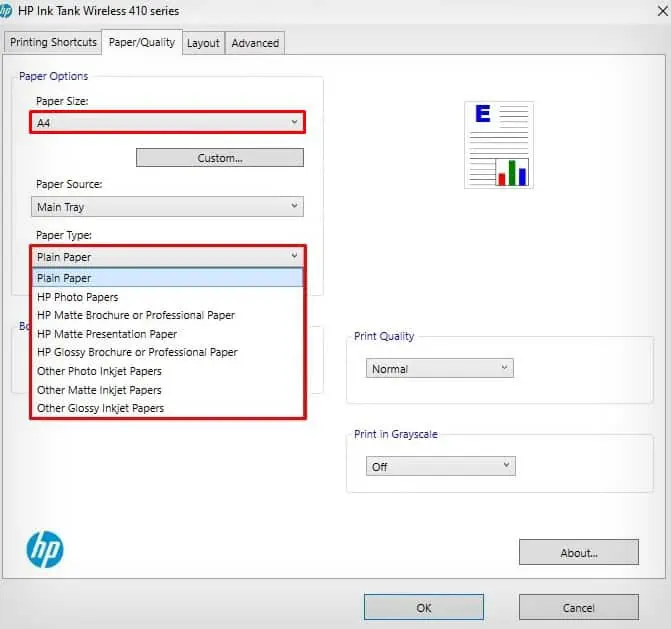Open the Advanced tab

(x=255, y=43)
